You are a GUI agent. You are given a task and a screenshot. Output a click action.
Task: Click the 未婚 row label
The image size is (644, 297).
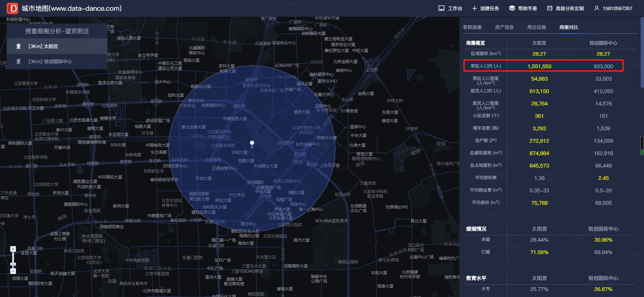(486, 240)
